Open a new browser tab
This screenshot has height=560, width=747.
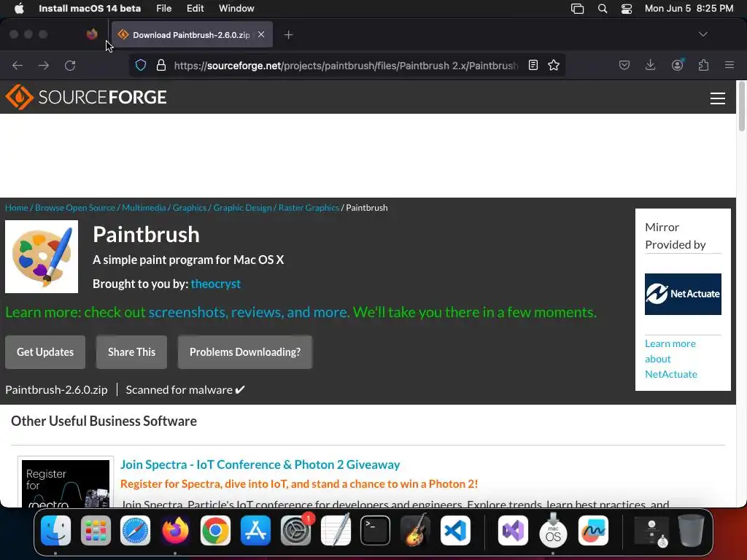(288, 35)
